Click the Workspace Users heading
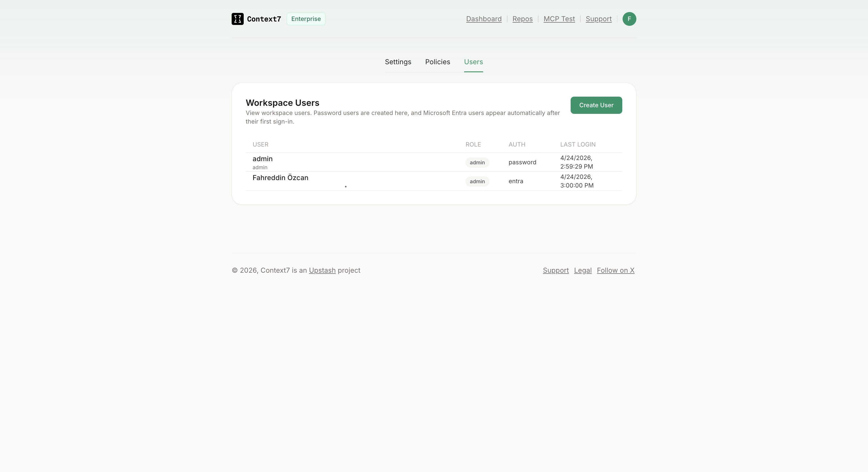 (282, 103)
